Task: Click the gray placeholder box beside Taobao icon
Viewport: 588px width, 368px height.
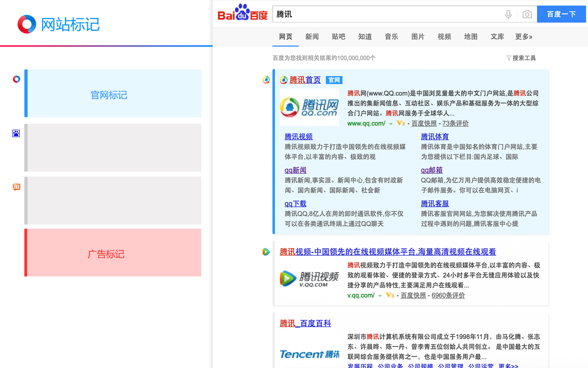Action: [x=113, y=201]
